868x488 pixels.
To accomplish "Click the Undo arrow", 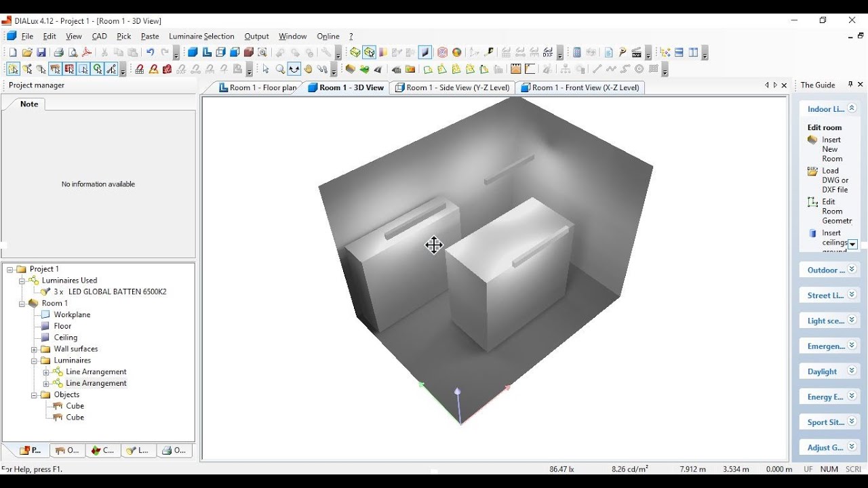I will coord(150,52).
